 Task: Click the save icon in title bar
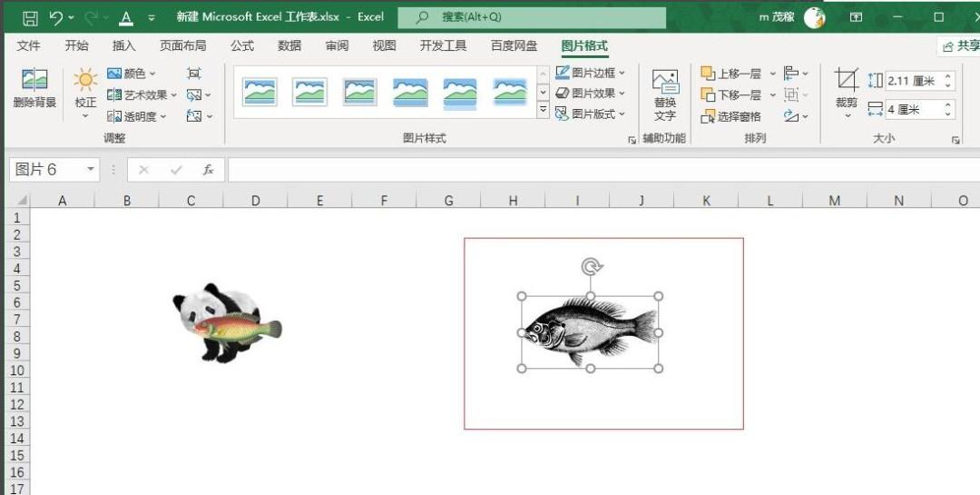[x=30, y=18]
